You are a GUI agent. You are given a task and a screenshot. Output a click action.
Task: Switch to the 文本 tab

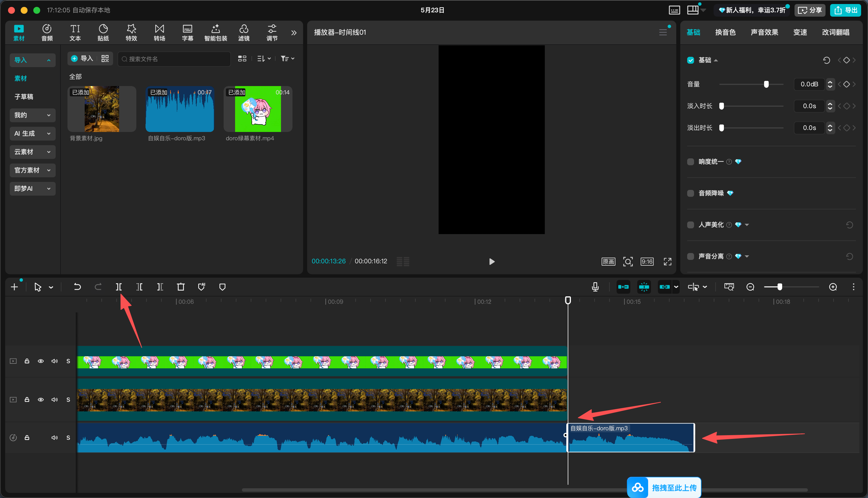pos(75,32)
